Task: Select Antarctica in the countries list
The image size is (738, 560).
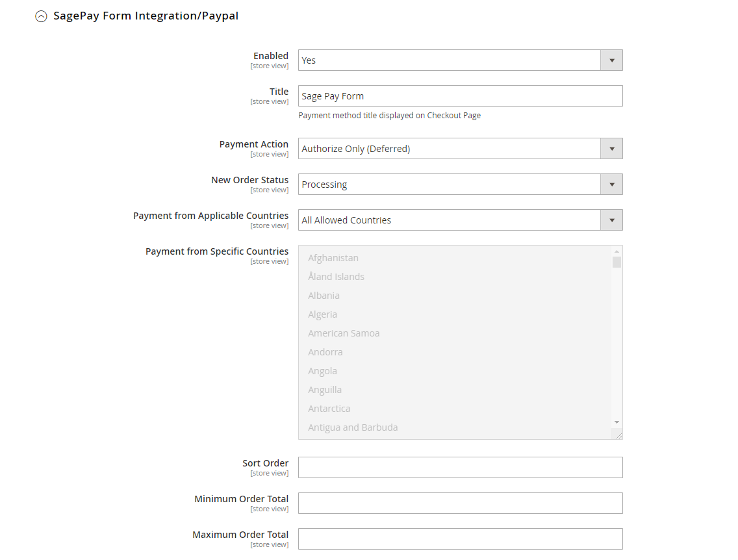Action: pyautogui.click(x=329, y=409)
